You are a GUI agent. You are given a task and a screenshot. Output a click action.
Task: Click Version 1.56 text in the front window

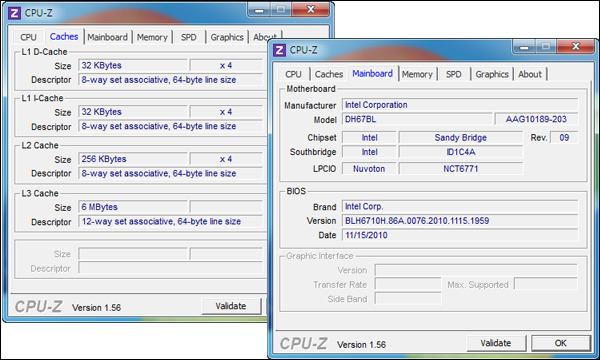coord(361,345)
